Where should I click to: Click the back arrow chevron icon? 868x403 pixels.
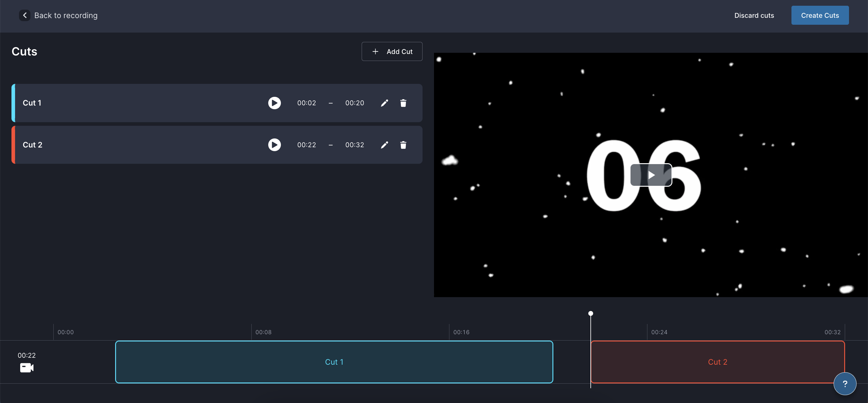[x=25, y=15]
